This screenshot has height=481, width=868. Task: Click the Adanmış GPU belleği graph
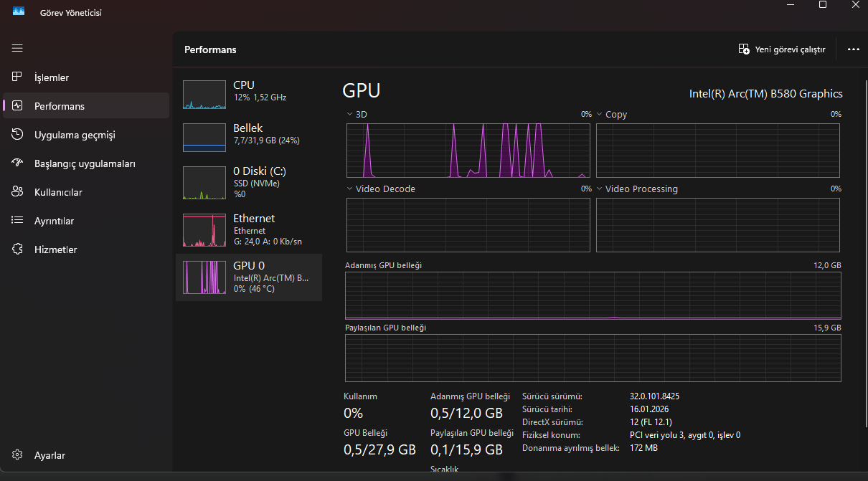pyautogui.click(x=593, y=295)
